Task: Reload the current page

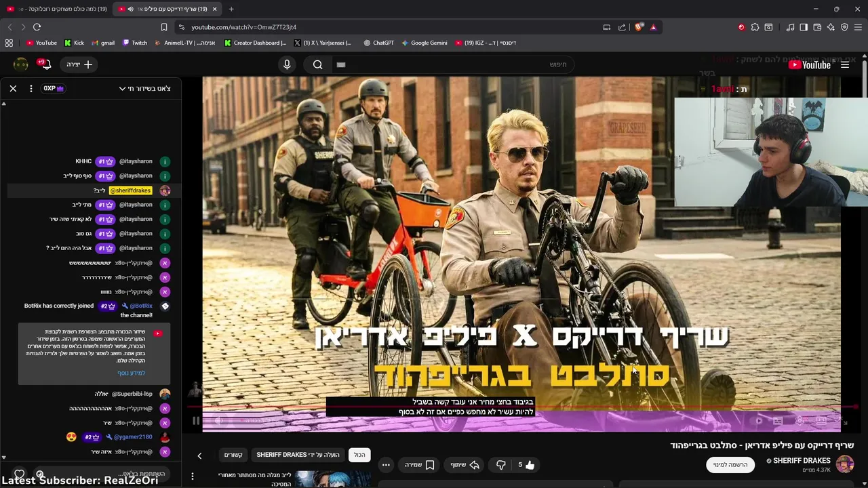Action: pyautogui.click(x=37, y=27)
